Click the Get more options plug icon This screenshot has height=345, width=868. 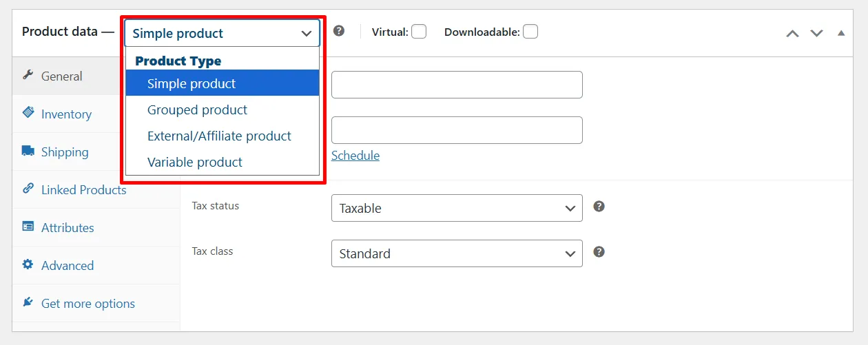(x=28, y=302)
